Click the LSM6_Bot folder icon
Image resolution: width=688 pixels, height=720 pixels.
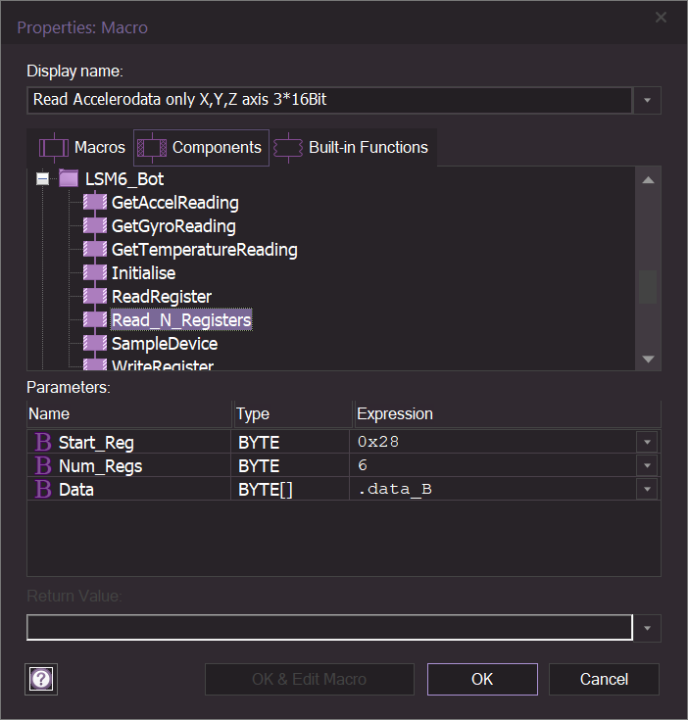69,179
